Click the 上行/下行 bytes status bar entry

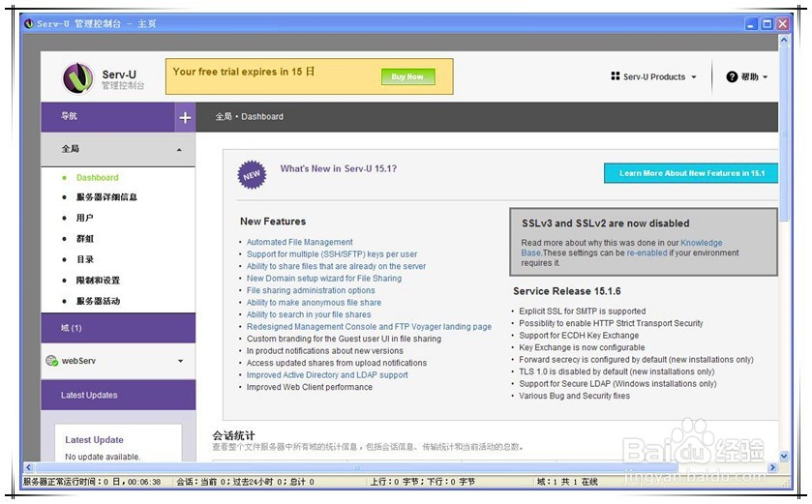pyautogui.click(x=422, y=482)
